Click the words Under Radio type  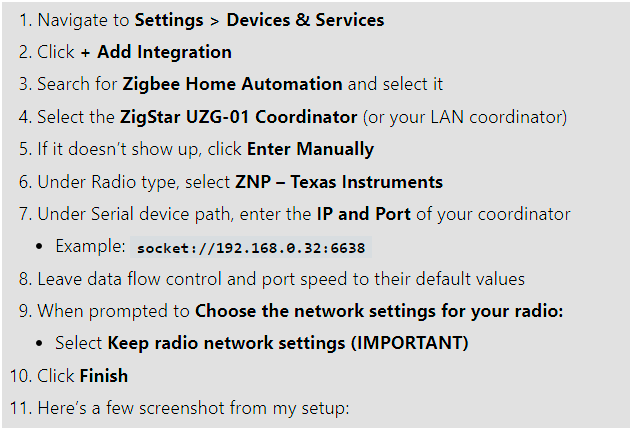point(94,182)
